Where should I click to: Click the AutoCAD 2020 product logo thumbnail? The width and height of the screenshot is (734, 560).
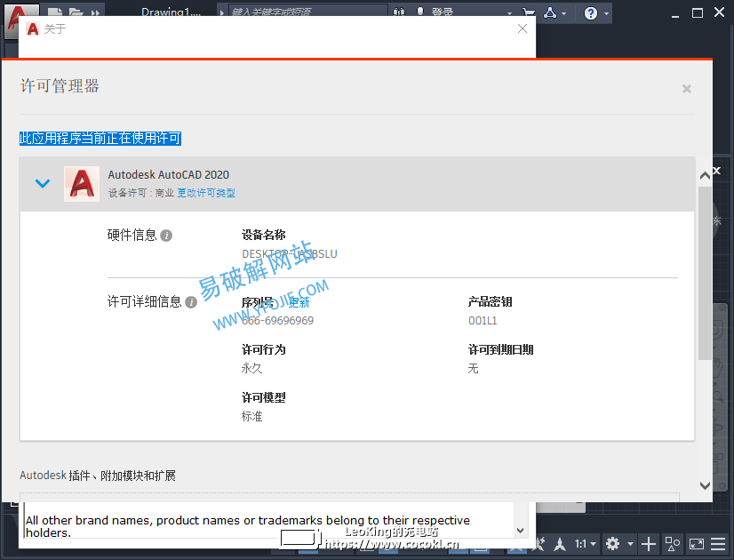coord(82,183)
